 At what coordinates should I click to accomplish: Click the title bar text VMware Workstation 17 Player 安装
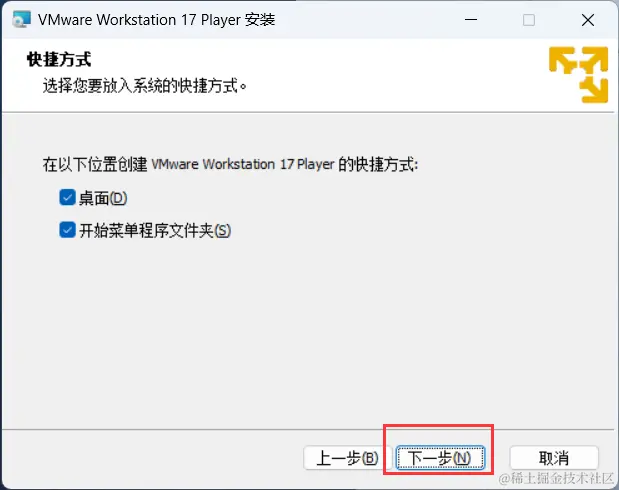coord(157,20)
